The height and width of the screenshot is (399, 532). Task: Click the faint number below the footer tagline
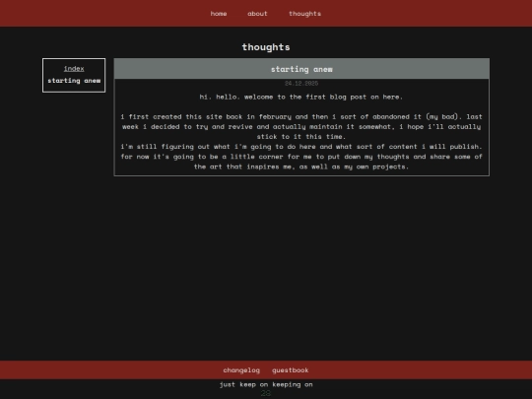pyautogui.click(x=266, y=393)
